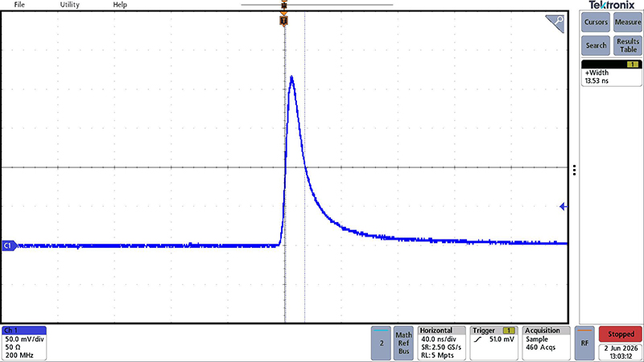Viewport: 644px width, 362px height.
Task: Click the 13.53 ns width value
Action: click(597, 81)
